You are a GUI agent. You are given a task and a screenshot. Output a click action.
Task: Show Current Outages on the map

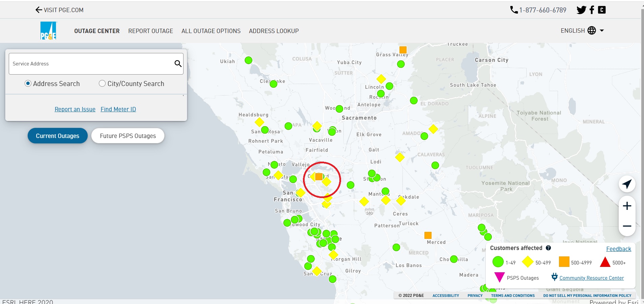pos(58,136)
